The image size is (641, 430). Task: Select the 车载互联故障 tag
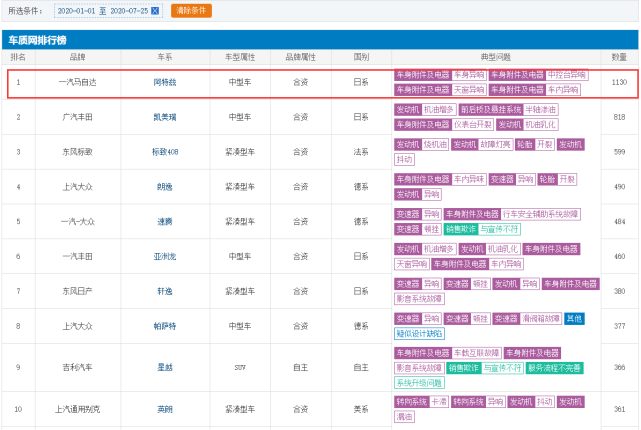(476, 353)
